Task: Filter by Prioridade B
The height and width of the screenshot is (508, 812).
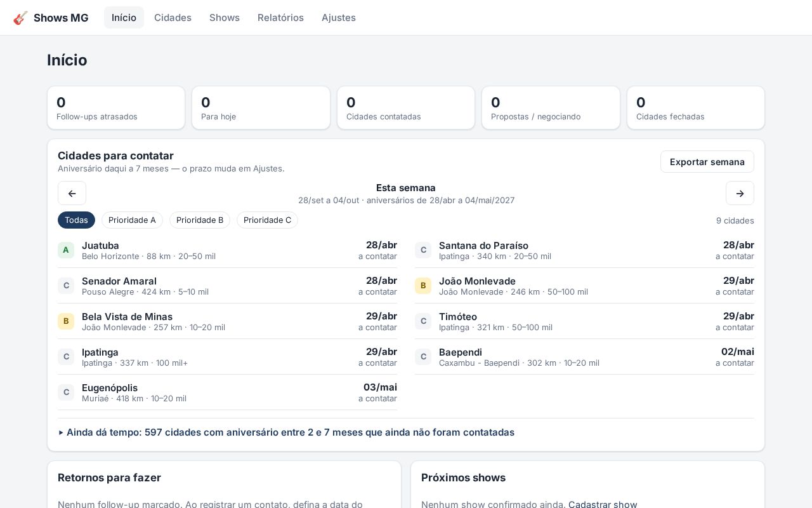Action: click(x=200, y=220)
